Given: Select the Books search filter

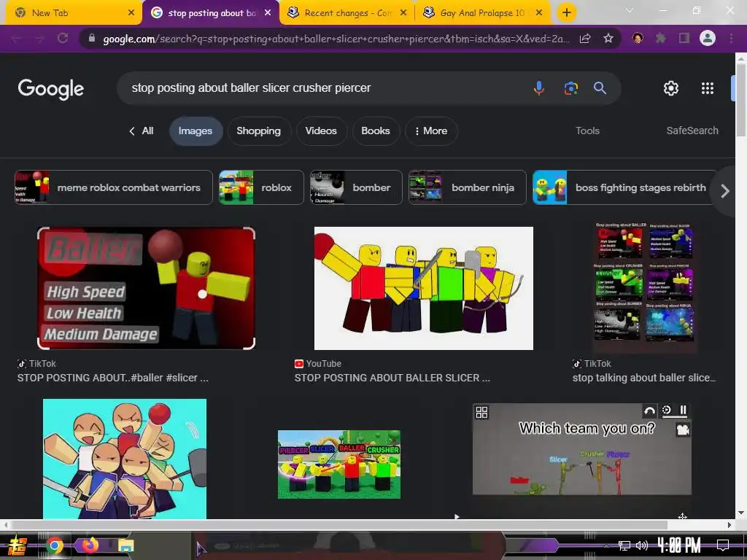Looking at the screenshot, I should point(376,131).
